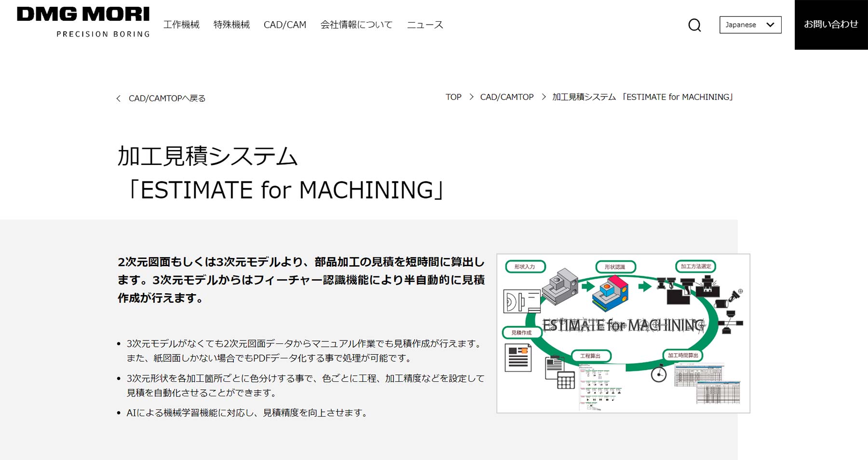This screenshot has height=460, width=868.
Task: Click the DMG MORI Precision Boring logo
Action: (83, 22)
